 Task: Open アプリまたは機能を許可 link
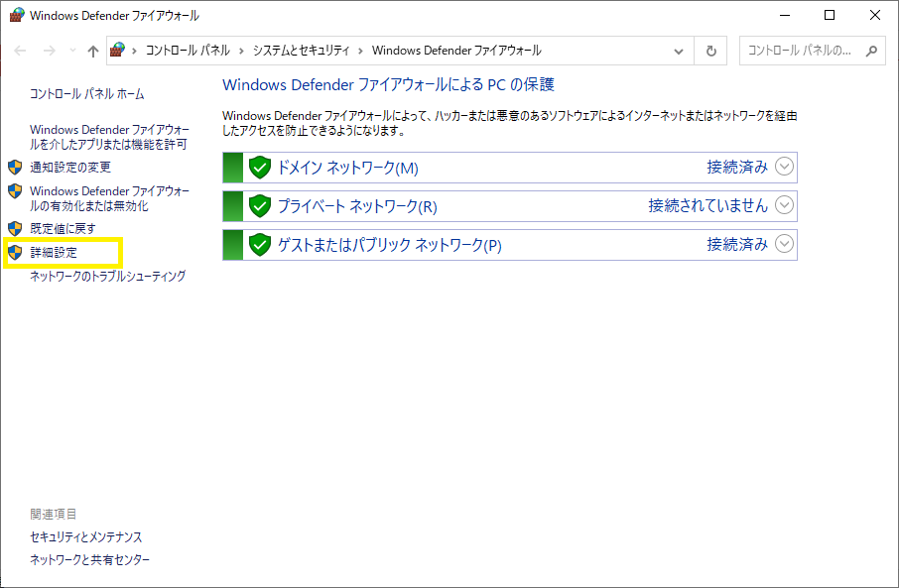click(x=109, y=137)
